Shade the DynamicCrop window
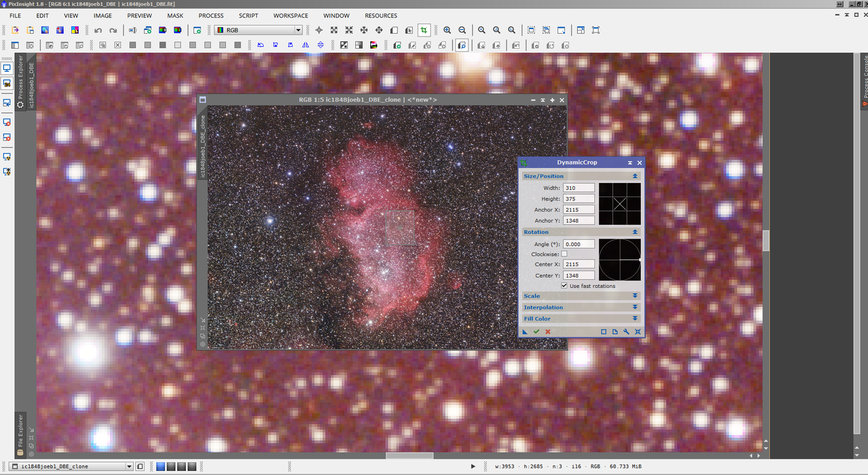 click(x=630, y=163)
